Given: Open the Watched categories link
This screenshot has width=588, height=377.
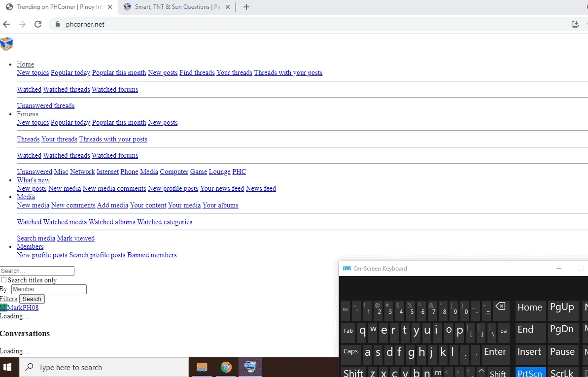Looking at the screenshot, I should [x=165, y=222].
